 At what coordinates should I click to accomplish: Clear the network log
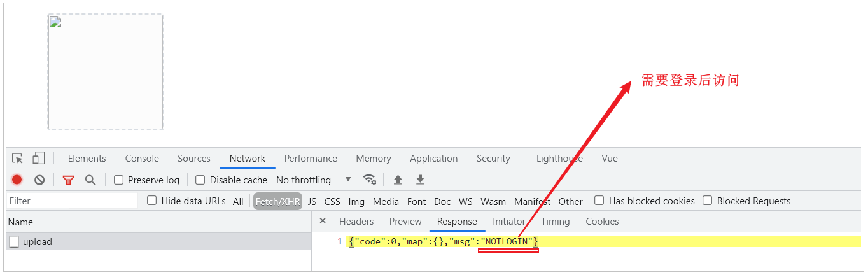pyautogui.click(x=39, y=180)
